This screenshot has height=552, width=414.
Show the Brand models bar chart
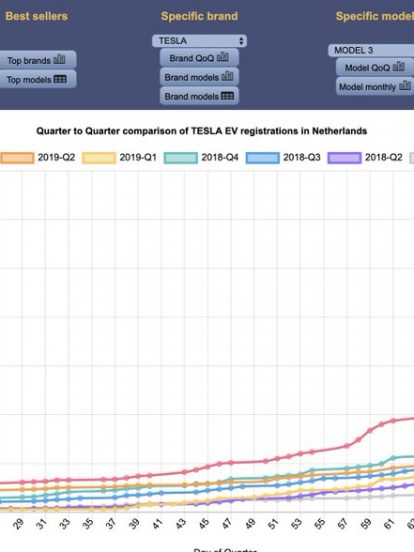199,77
